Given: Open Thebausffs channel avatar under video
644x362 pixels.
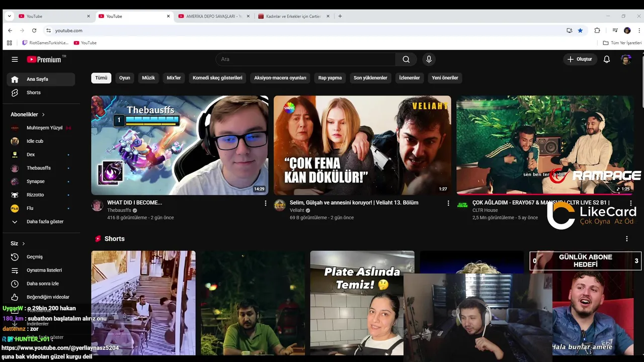Looking at the screenshot, I should [97, 205].
